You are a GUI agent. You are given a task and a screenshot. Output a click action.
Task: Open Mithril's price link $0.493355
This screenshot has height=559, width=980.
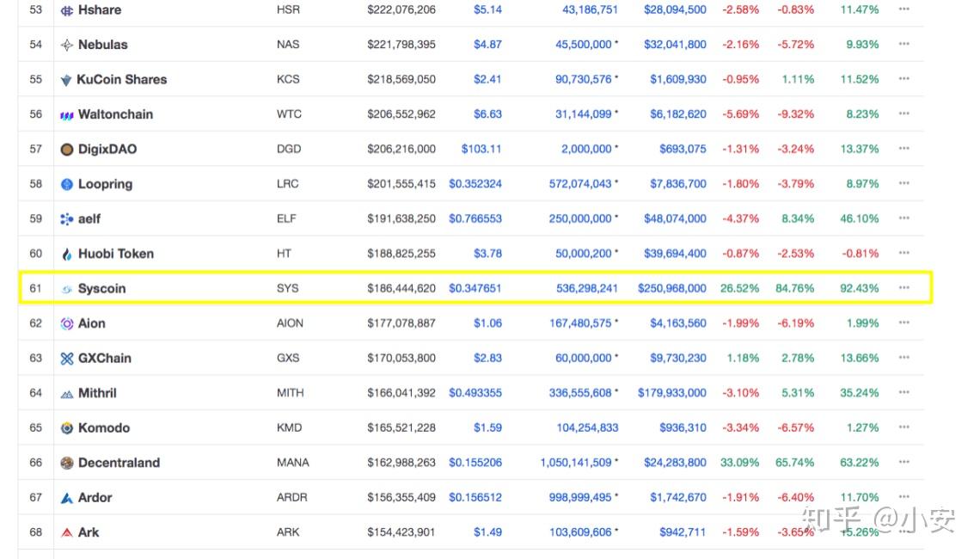pyautogui.click(x=475, y=393)
